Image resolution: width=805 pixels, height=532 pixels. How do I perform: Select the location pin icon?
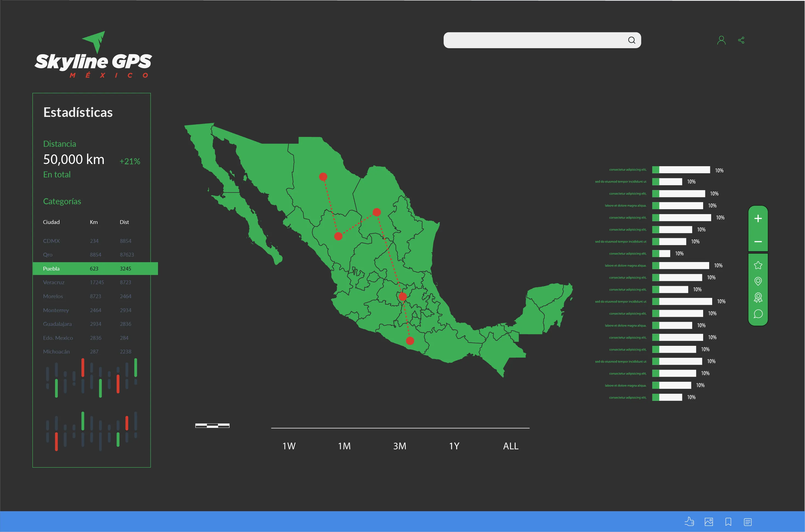point(758,281)
